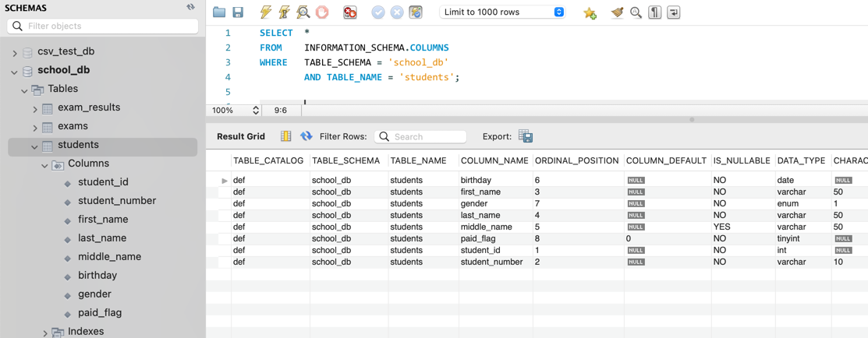The width and height of the screenshot is (868, 338).
Task: Expand the csv_test_db schema
Action: point(15,52)
